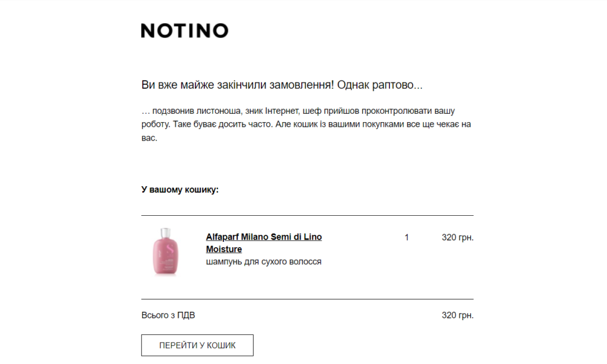Open the pink shampoo bottle product image
The image size is (607, 364).
click(166, 252)
